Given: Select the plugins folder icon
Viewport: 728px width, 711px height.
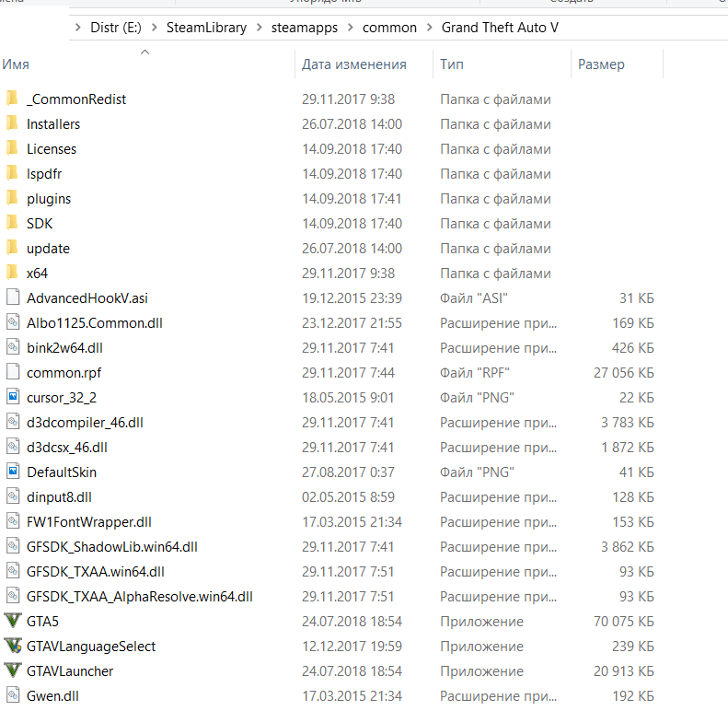Looking at the screenshot, I should pyautogui.click(x=13, y=198).
